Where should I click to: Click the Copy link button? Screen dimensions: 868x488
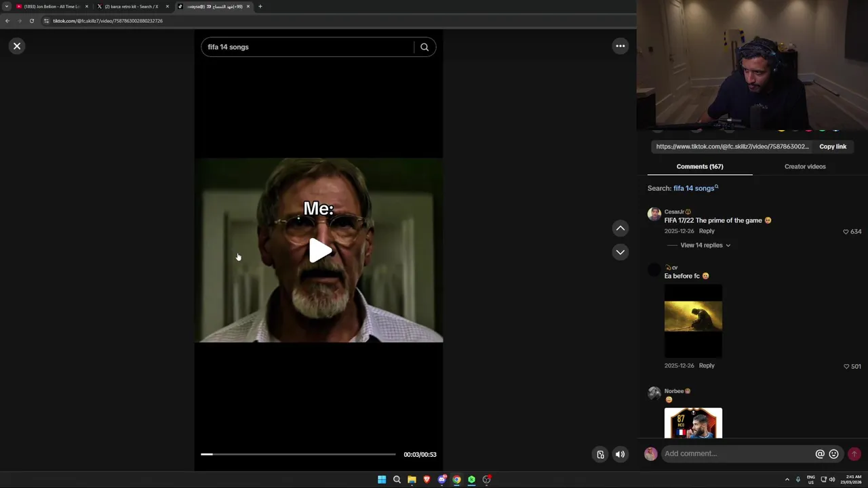pos(833,146)
